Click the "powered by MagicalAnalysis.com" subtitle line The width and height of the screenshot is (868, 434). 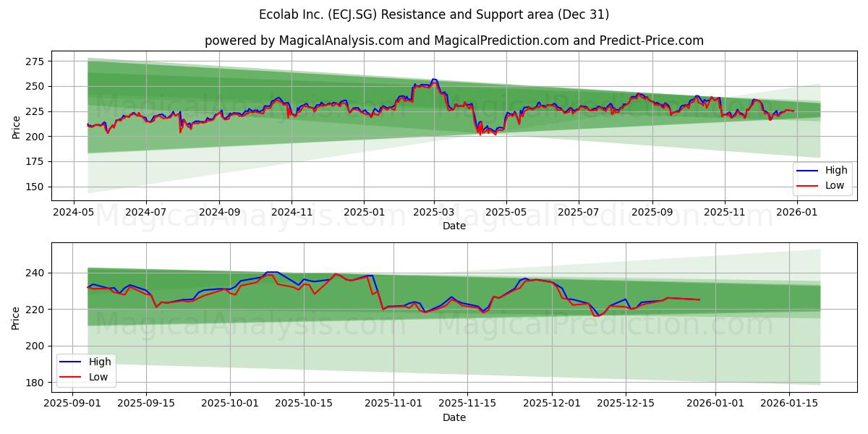click(454, 41)
